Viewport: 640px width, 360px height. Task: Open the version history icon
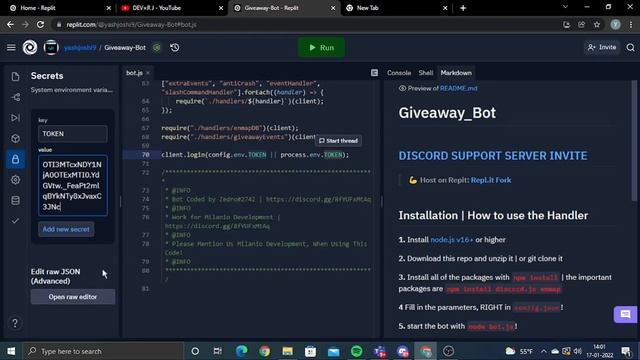point(175,48)
